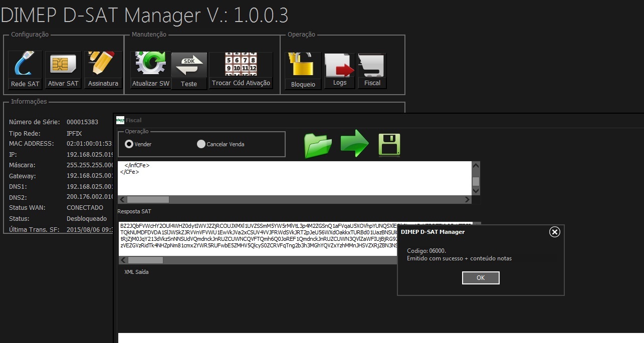Image resolution: width=644 pixels, height=343 pixels.
Task: Launch Atualizar SW update
Action: click(151, 70)
